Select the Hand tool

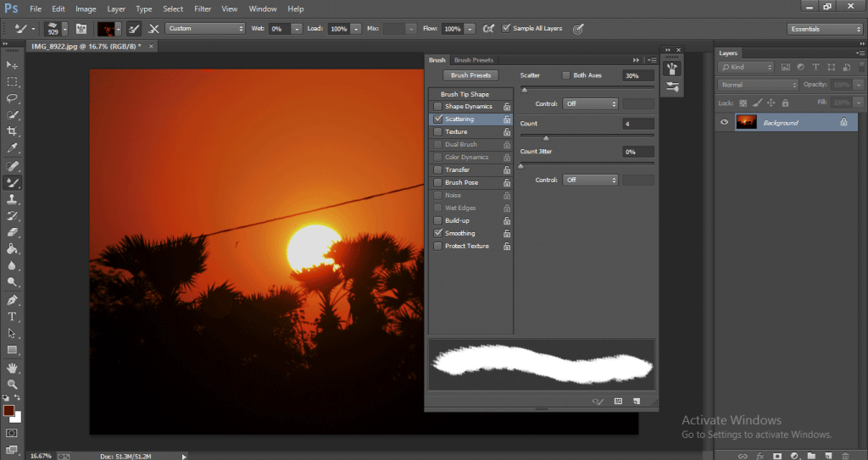click(12, 368)
